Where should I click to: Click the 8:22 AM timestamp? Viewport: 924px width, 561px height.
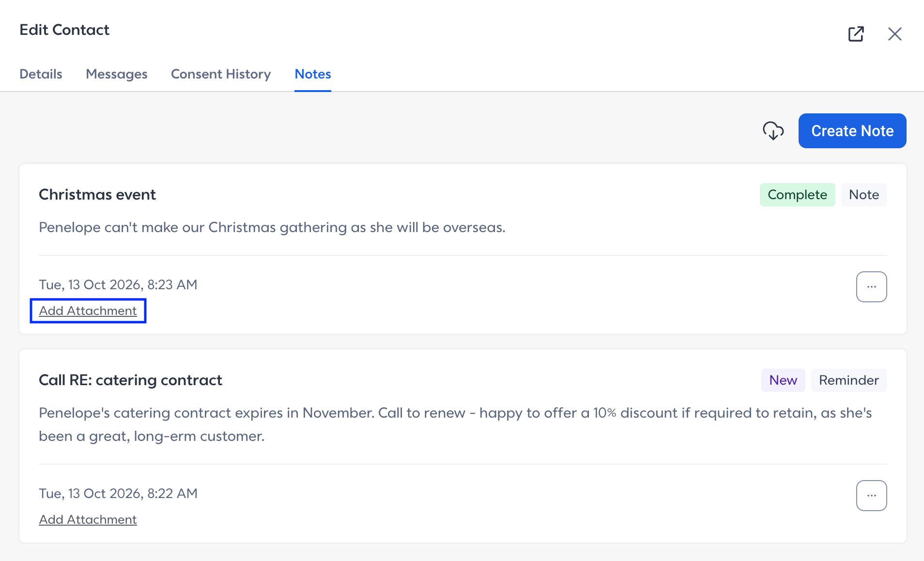point(118,493)
